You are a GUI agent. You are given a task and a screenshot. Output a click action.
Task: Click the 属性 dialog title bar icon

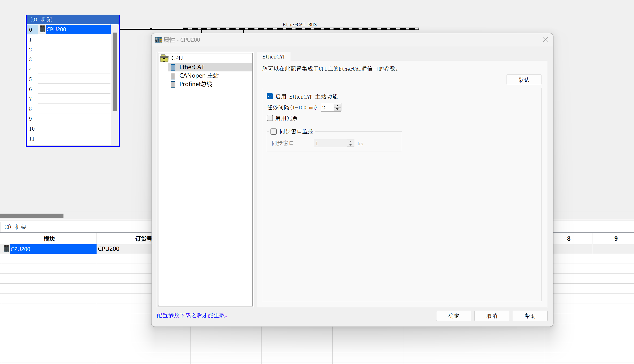coord(158,40)
